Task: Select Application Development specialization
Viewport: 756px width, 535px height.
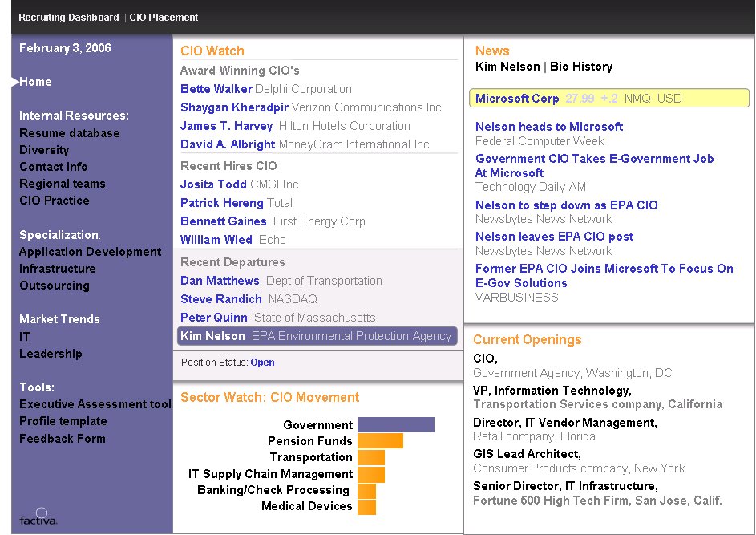Action: (90, 252)
